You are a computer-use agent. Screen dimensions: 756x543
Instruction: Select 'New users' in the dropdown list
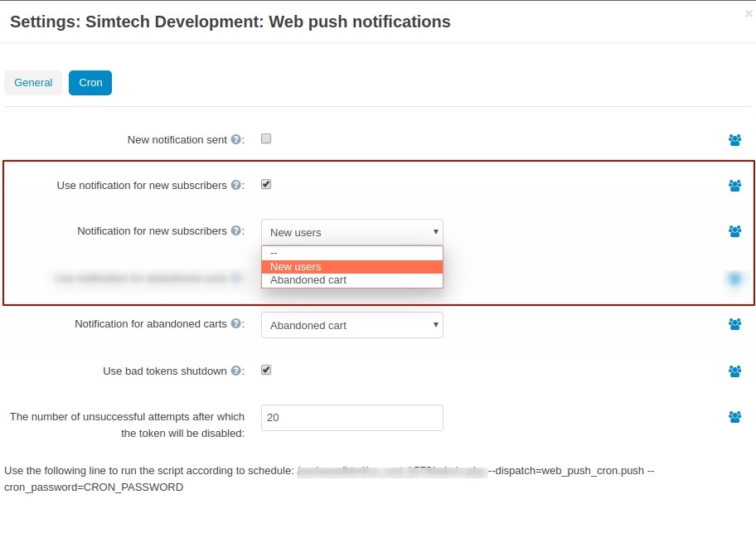click(352, 267)
